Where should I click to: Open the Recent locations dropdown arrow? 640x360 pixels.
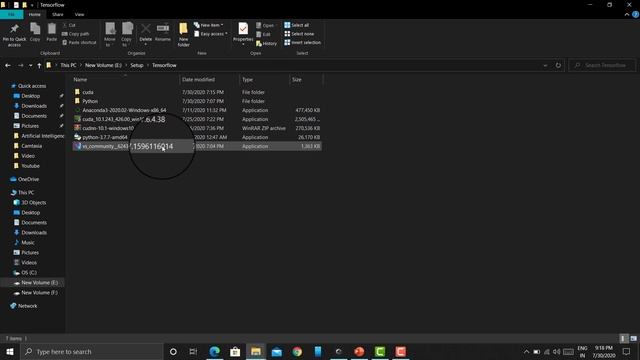pyautogui.click(x=30, y=65)
